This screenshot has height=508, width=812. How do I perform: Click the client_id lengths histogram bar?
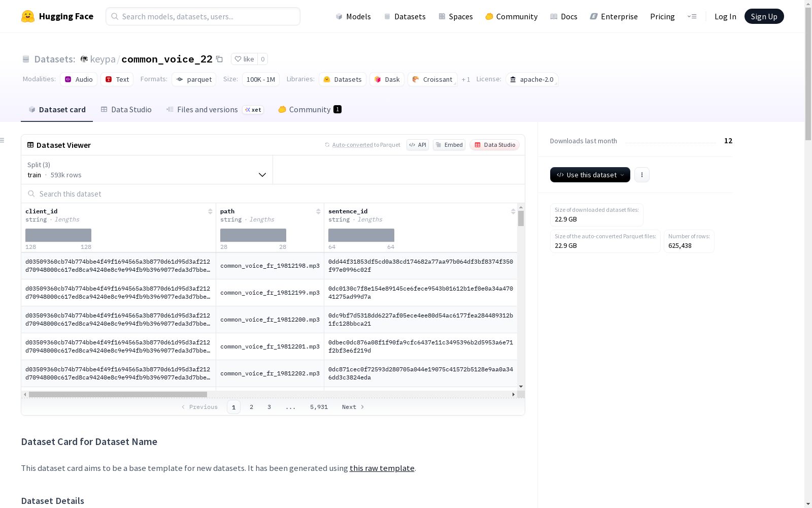58,235
